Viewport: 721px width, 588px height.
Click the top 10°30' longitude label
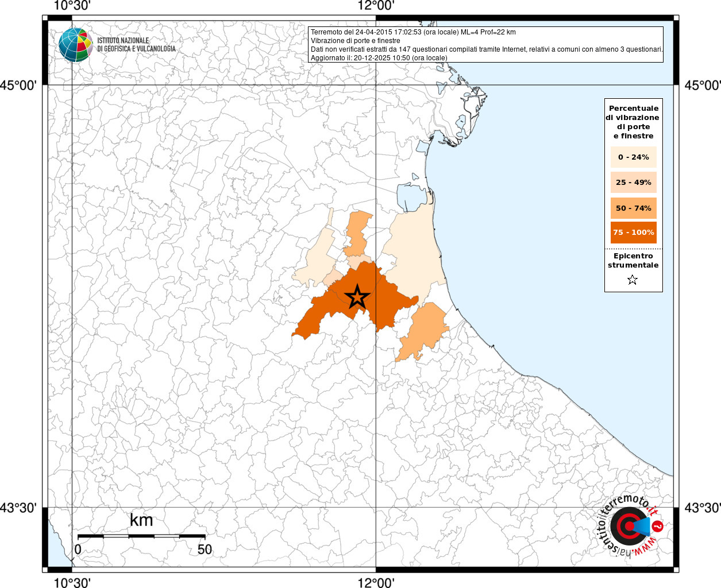(72, 6)
